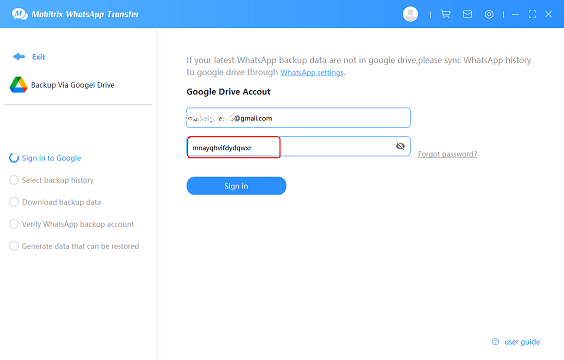Minimize the Mobitrix window

[515, 14]
